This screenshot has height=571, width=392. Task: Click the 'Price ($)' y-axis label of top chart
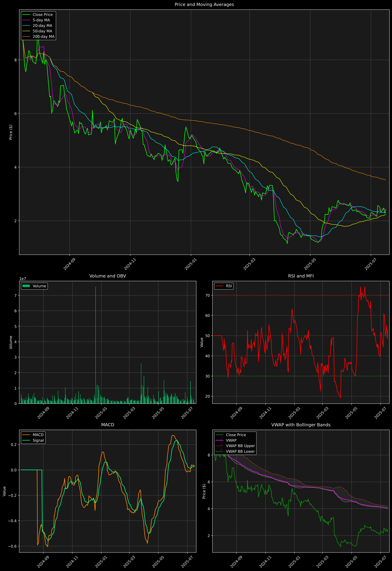11,132
